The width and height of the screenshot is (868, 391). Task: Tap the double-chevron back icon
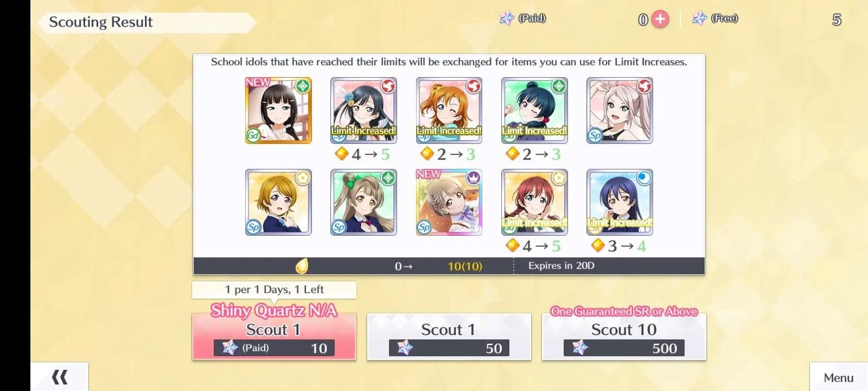60,377
